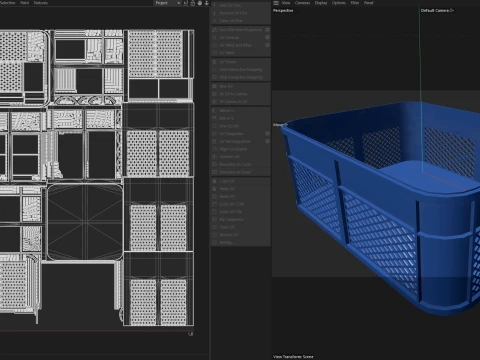Apply Mirror U to the UVs

240,111
